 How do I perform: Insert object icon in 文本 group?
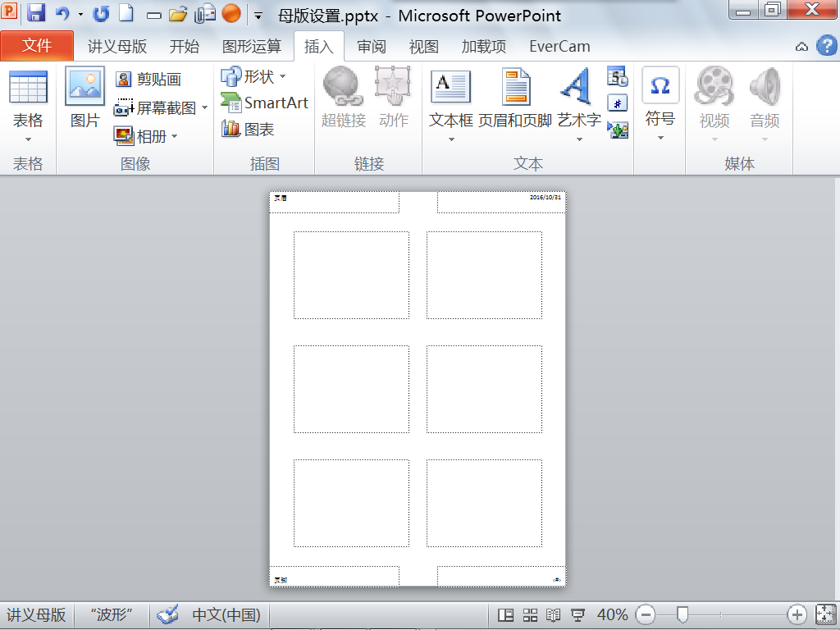(618, 130)
